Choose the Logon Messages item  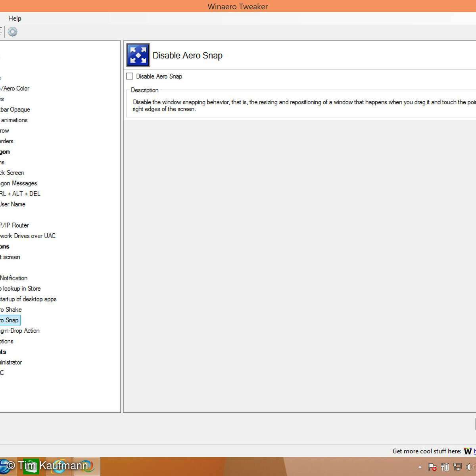[18, 183]
